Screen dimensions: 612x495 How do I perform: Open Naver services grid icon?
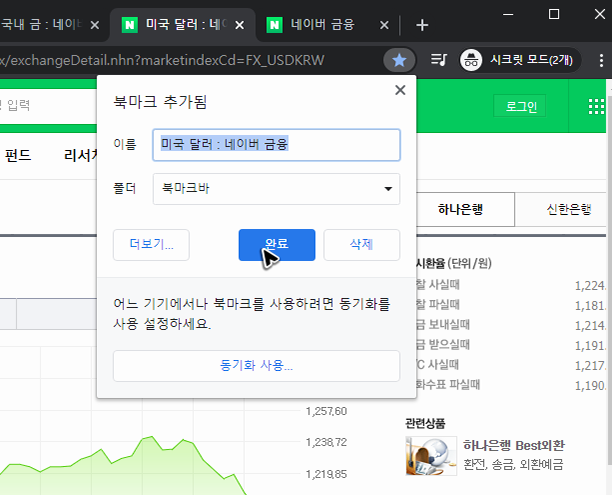tap(596, 106)
